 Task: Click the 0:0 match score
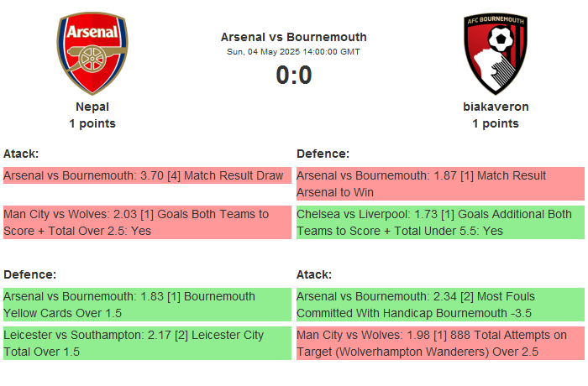click(x=294, y=76)
